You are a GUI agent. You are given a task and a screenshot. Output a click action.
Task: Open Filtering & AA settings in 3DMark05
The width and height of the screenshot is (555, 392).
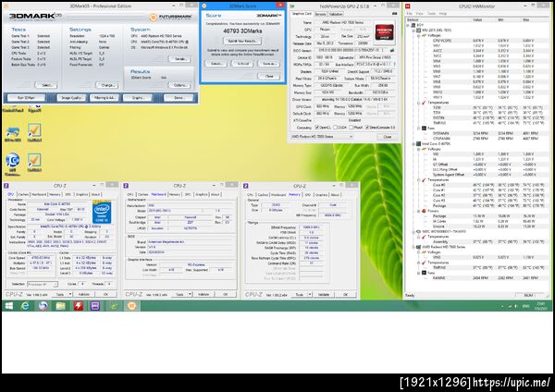point(104,98)
